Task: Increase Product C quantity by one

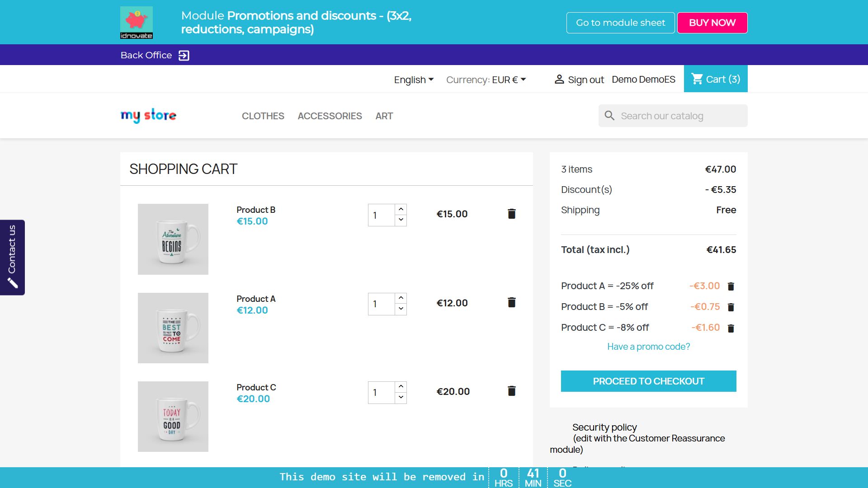Action: 401,387
